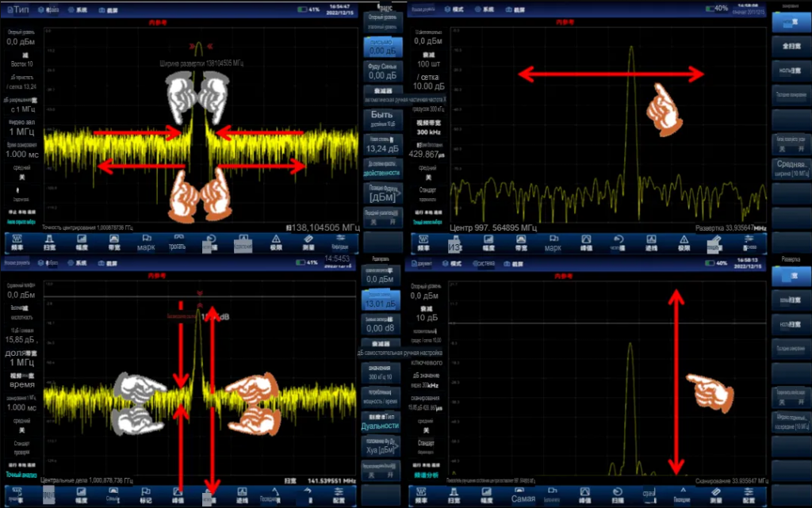The image size is (812, 508).
Task: Toggle the off/on switch in top-left side panel
Action: [383, 218]
